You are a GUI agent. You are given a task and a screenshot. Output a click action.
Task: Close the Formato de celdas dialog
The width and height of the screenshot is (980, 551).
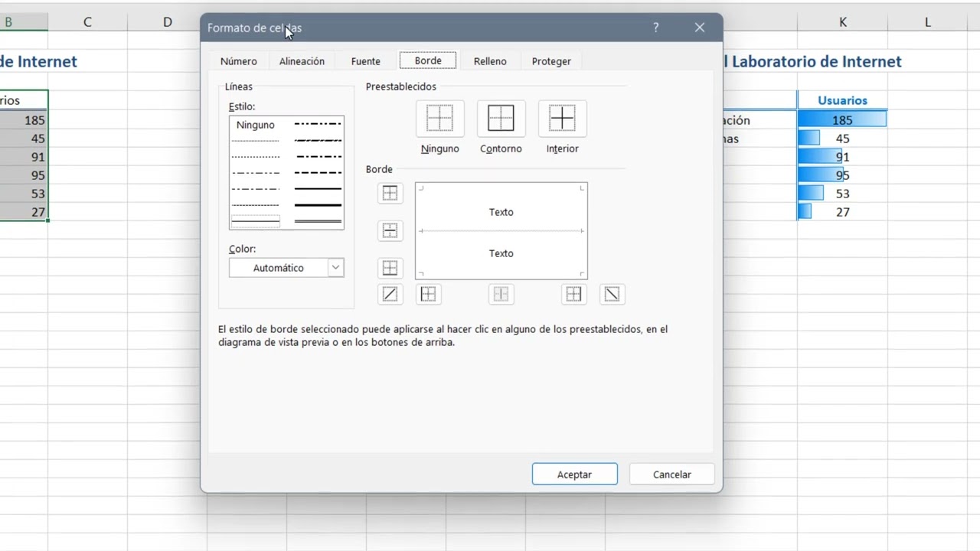(699, 28)
